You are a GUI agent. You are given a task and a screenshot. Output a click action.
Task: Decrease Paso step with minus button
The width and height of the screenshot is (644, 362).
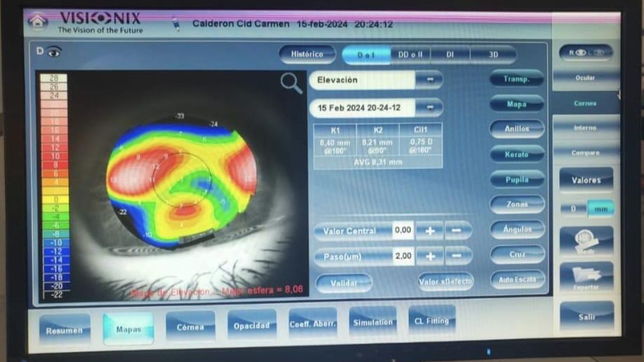point(458,256)
